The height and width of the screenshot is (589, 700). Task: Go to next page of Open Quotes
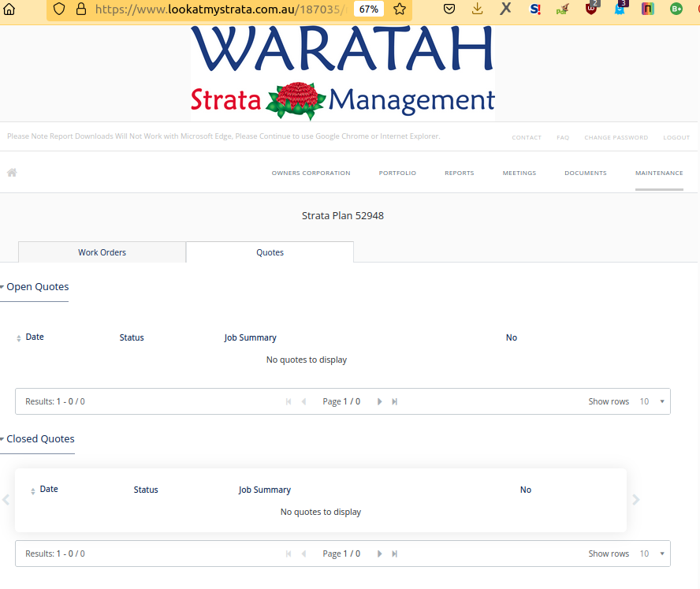(x=379, y=401)
